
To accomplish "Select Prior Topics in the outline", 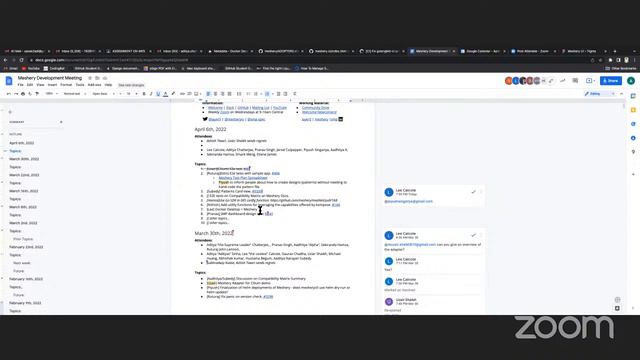I will 23,239.
